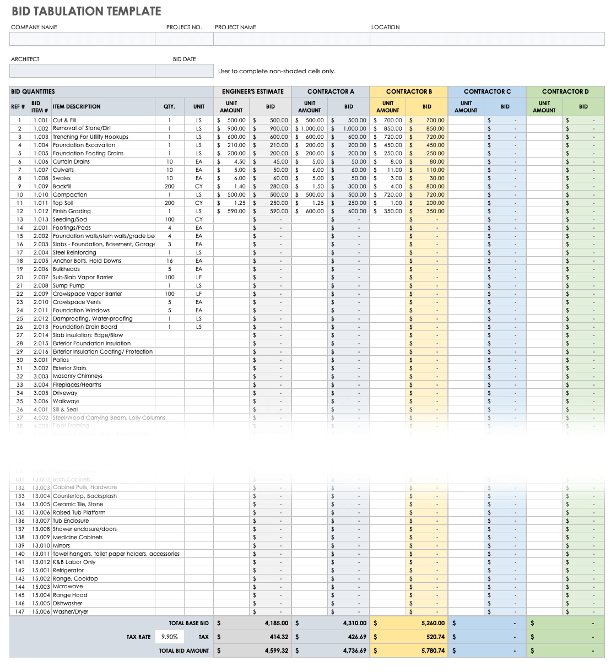Select the Washer/Dryer item row
The height and width of the screenshot is (672, 616).
71,612
